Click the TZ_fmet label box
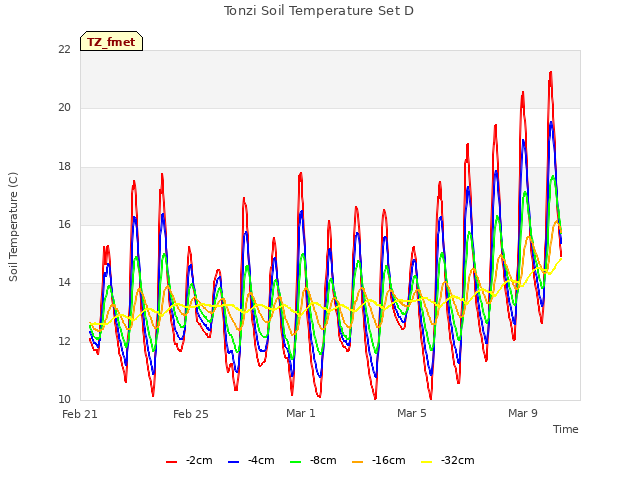Viewport: 640px width, 480px height. 111,41
